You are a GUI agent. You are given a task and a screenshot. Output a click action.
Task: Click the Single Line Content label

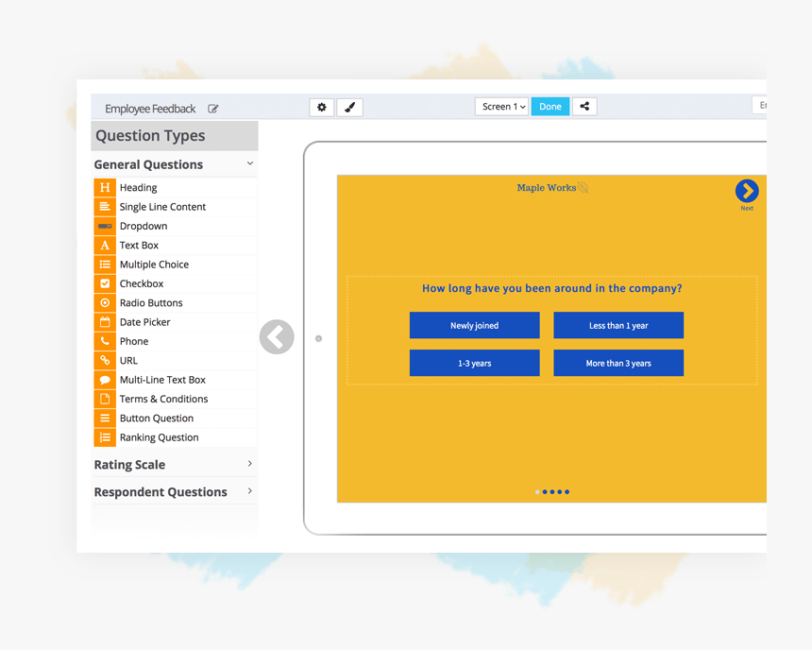click(x=162, y=207)
